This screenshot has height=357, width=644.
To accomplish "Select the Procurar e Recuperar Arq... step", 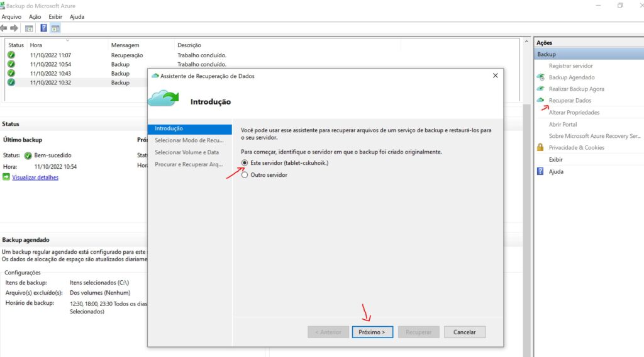I will pyautogui.click(x=189, y=164).
